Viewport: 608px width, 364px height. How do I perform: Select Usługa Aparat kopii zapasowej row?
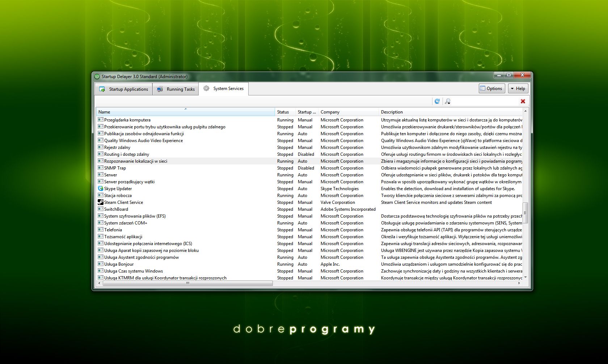309,250
